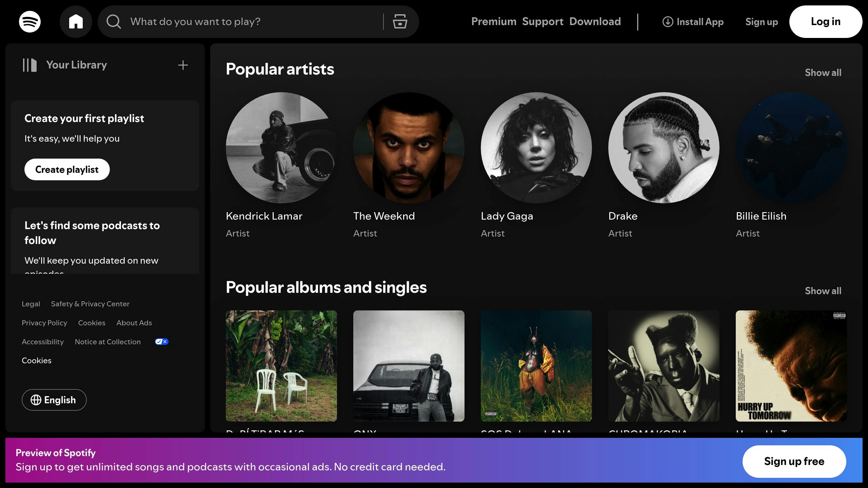Viewport: 868px width, 488px height.
Task: Open Kendrick Lamar artist photo
Action: coord(281,148)
